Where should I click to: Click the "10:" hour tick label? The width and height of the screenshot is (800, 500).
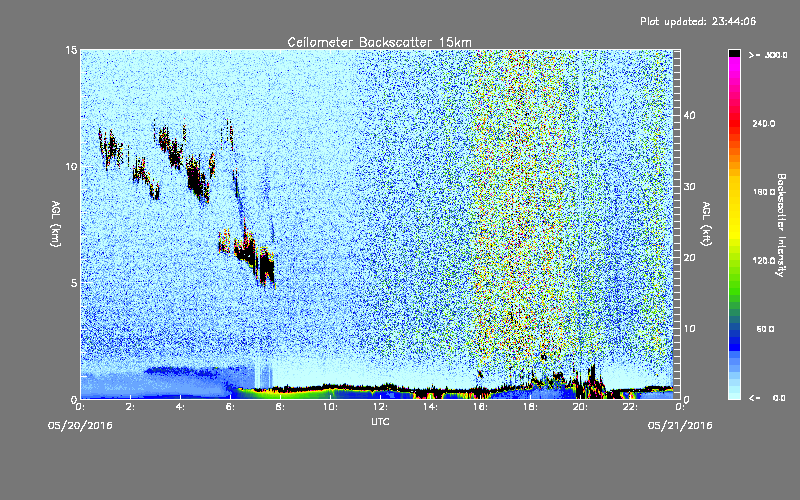[x=330, y=407]
